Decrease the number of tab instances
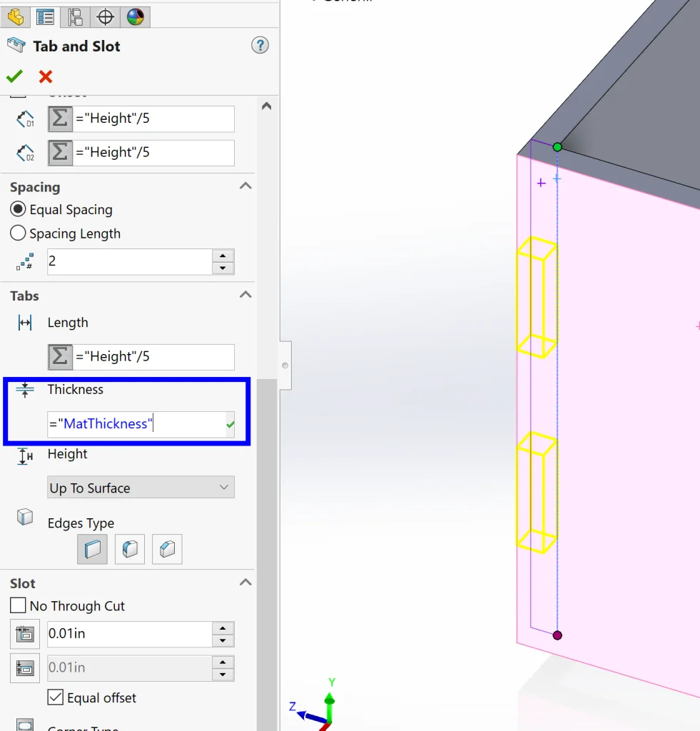This screenshot has height=731, width=700. [223, 268]
